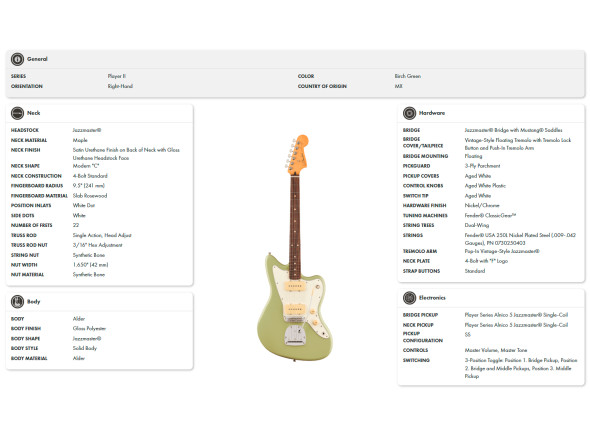Select the Hardware section heading

click(x=432, y=113)
